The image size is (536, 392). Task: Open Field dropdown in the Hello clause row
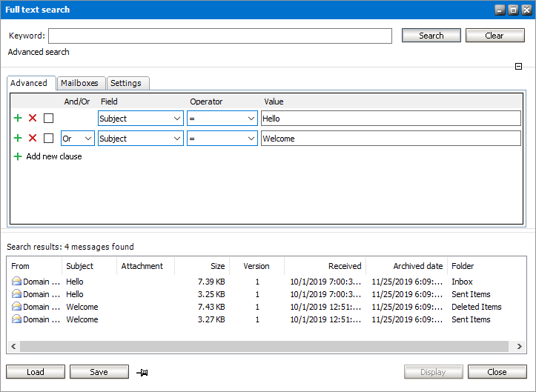[x=141, y=119]
